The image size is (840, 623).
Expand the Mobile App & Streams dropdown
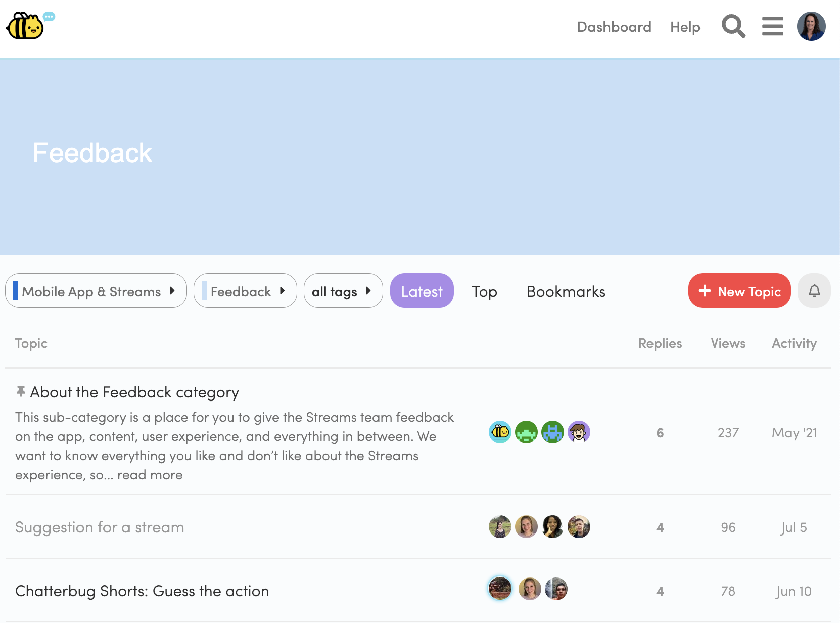[x=96, y=291]
